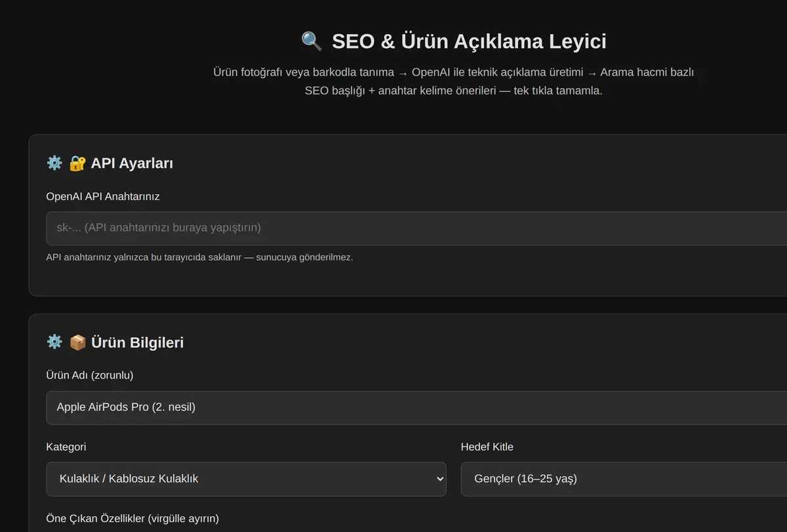The image size is (787, 532).
Task: Click the Hedef Kitle field showing Gençler
Action: tap(624, 479)
